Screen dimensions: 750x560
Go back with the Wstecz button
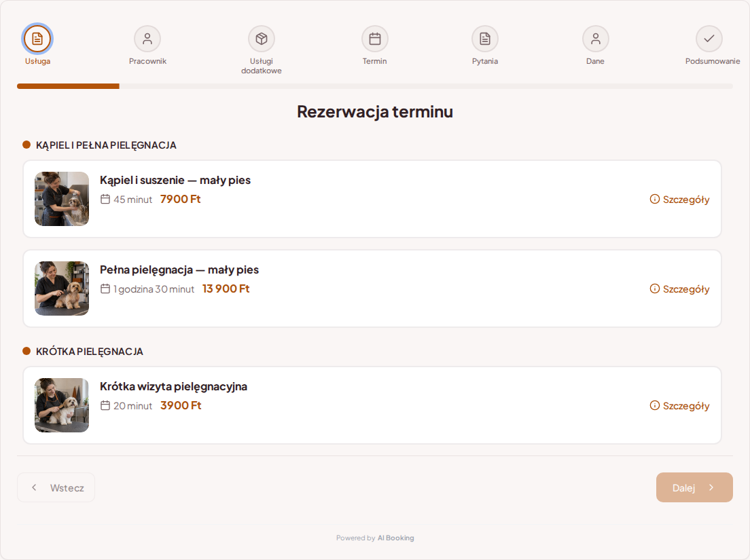56,487
